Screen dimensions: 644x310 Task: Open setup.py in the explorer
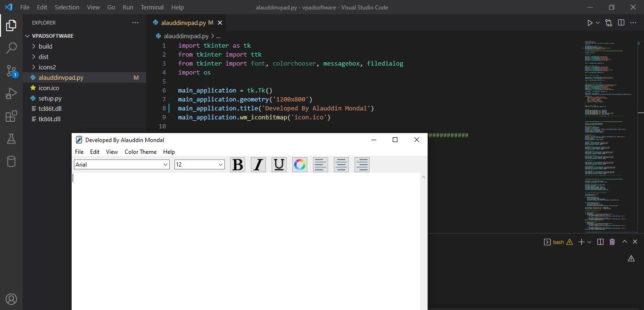(50, 98)
